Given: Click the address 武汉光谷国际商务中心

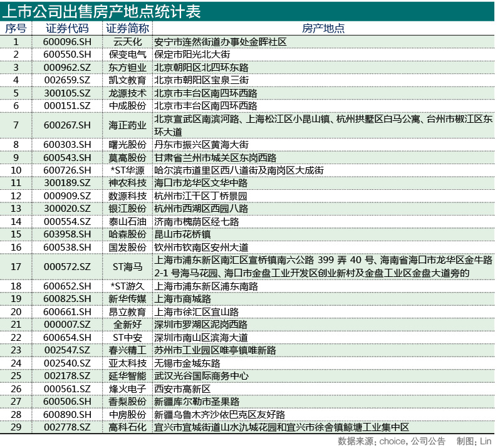Looking at the screenshot, I should pyautogui.click(x=202, y=376).
